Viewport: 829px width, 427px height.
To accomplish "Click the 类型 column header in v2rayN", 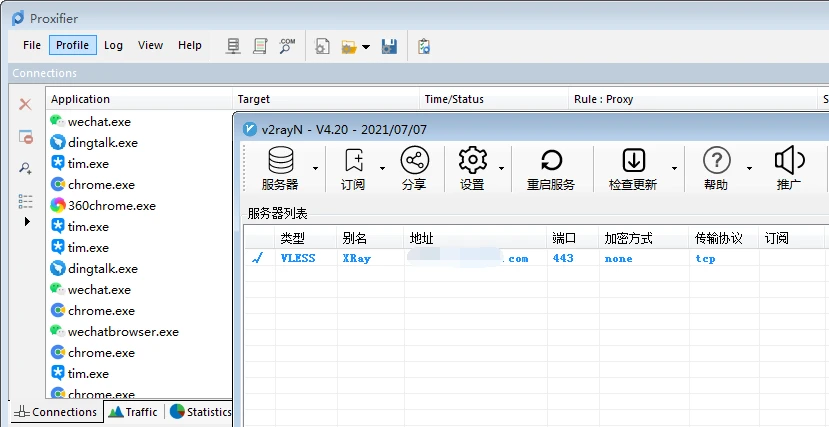I will coord(306,238).
